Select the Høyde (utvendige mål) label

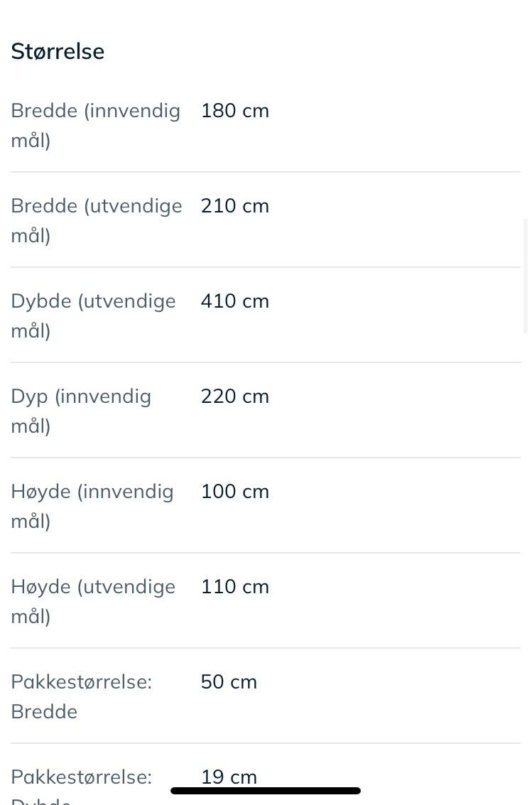pos(93,601)
